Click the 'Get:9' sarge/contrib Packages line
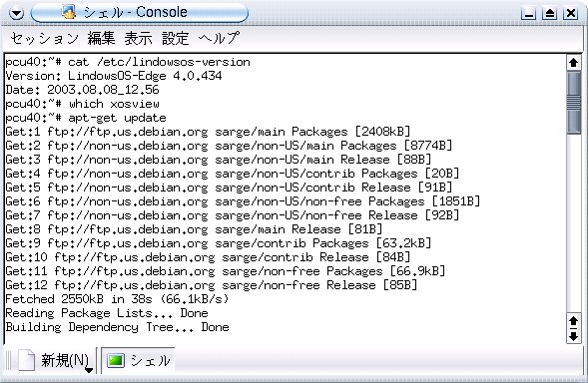Viewport: 588px width, 383px height. [219, 243]
